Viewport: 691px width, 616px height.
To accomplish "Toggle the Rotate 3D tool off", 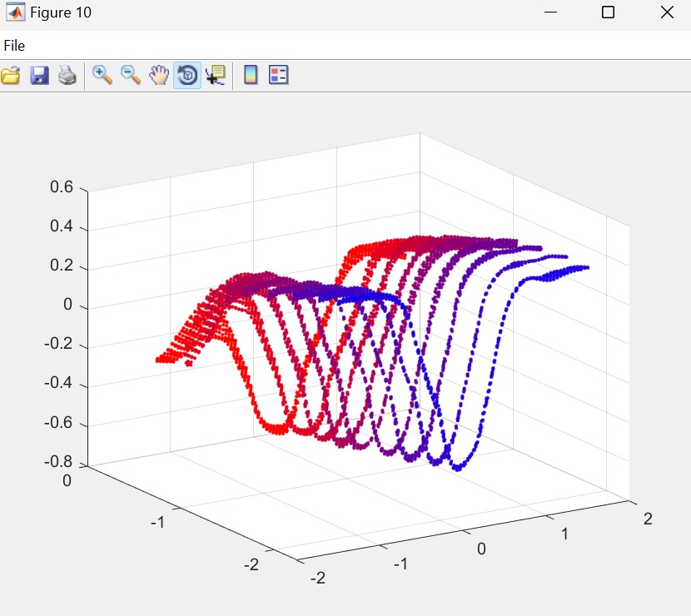I will tap(186, 76).
